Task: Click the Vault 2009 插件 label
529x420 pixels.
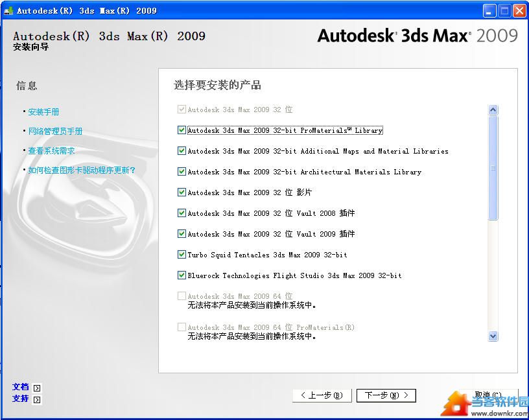Action: (x=271, y=234)
